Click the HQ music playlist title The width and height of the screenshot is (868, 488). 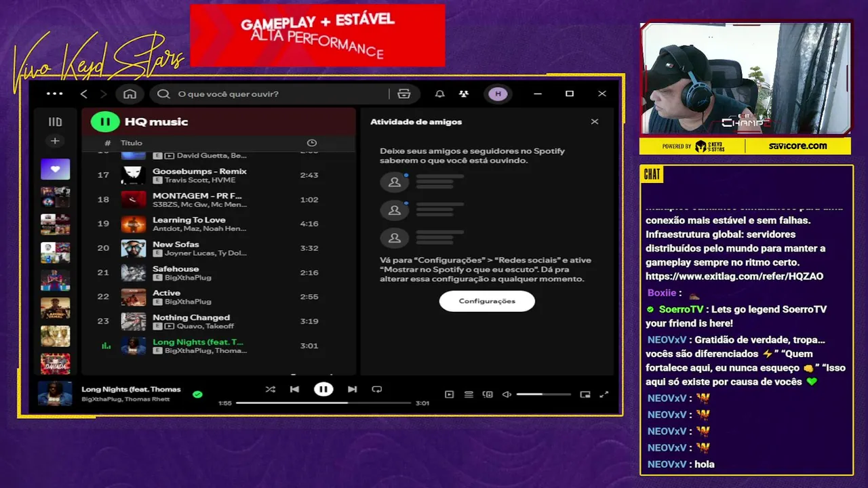pyautogui.click(x=157, y=122)
